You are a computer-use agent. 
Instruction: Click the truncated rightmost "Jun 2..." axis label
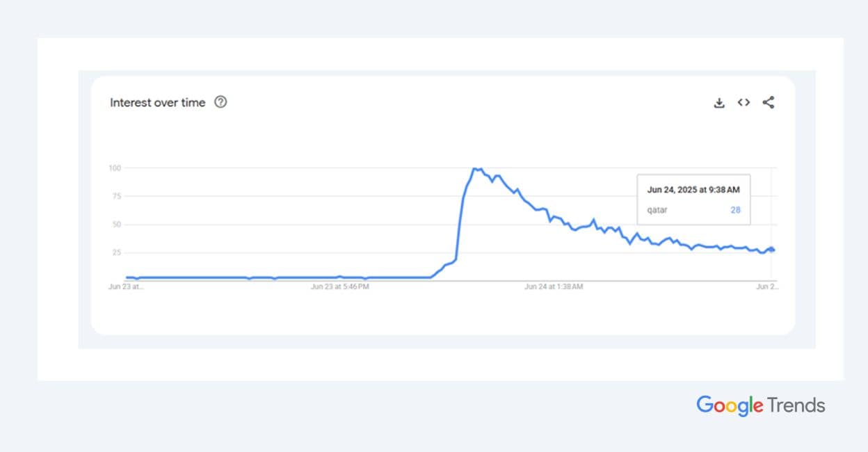tap(767, 286)
